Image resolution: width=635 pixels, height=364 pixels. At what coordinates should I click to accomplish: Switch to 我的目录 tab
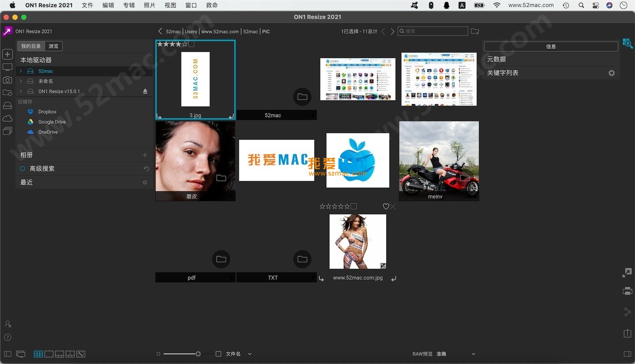pos(31,46)
